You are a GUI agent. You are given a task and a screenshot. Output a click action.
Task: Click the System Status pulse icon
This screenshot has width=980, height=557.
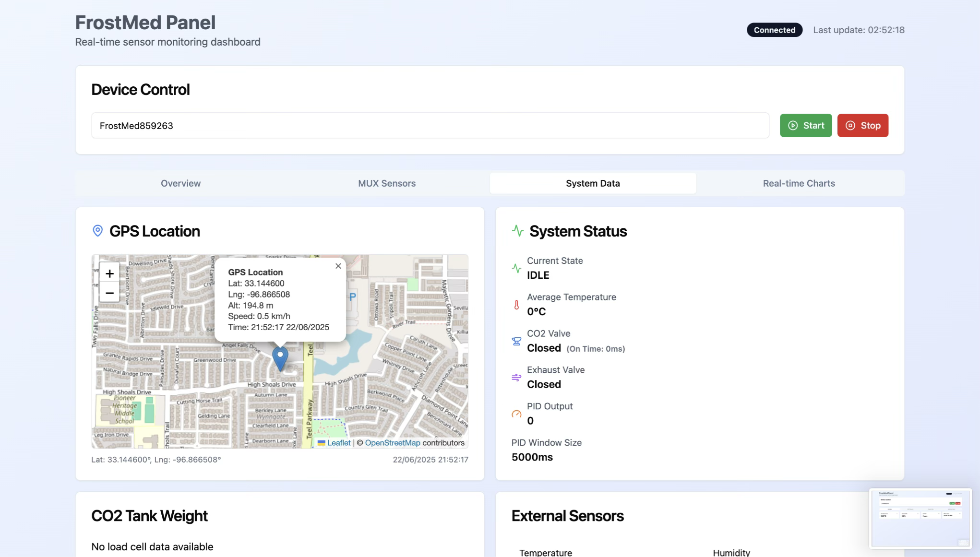coord(517,231)
